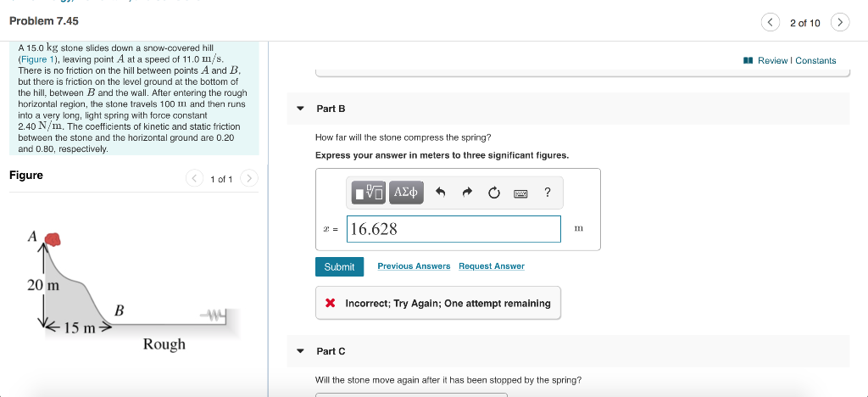This screenshot has height=397, width=868.
Task: Undo the last answer edit
Action: click(441, 193)
